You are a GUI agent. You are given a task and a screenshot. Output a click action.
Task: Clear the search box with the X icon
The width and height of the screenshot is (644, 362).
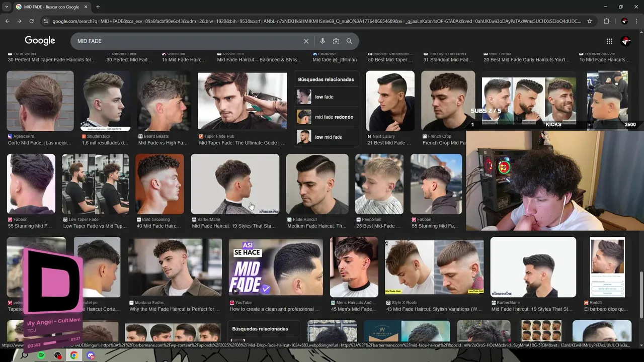click(x=306, y=41)
